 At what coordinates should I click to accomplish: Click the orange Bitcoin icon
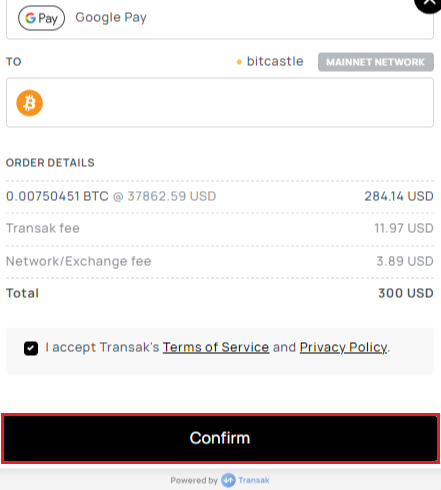(30, 103)
